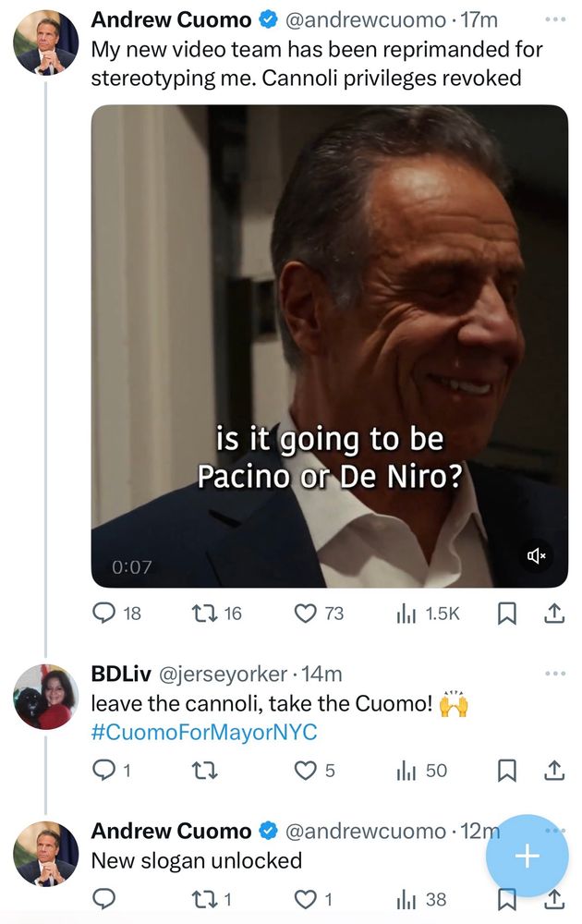This screenshot has height=924, width=582.
Task: Like the tweet with 73 likes
Action: click(x=305, y=614)
